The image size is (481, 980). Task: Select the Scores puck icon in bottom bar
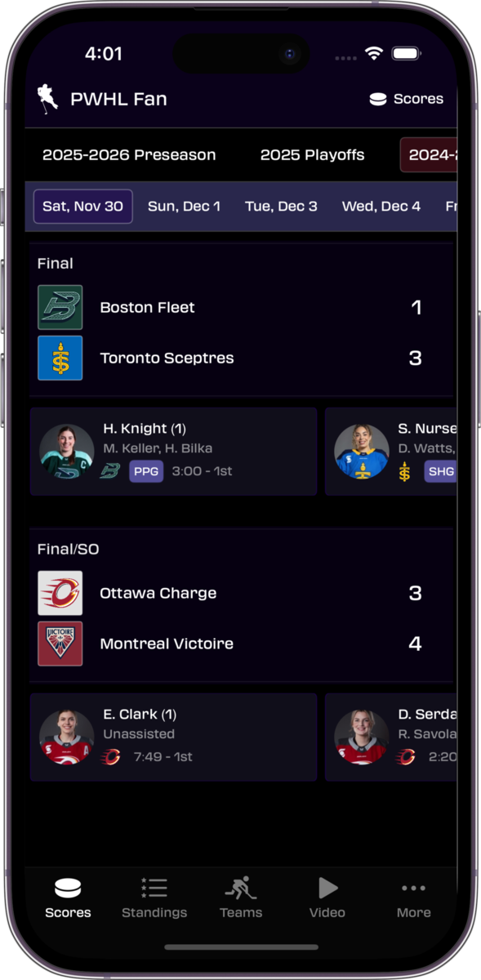coord(68,887)
